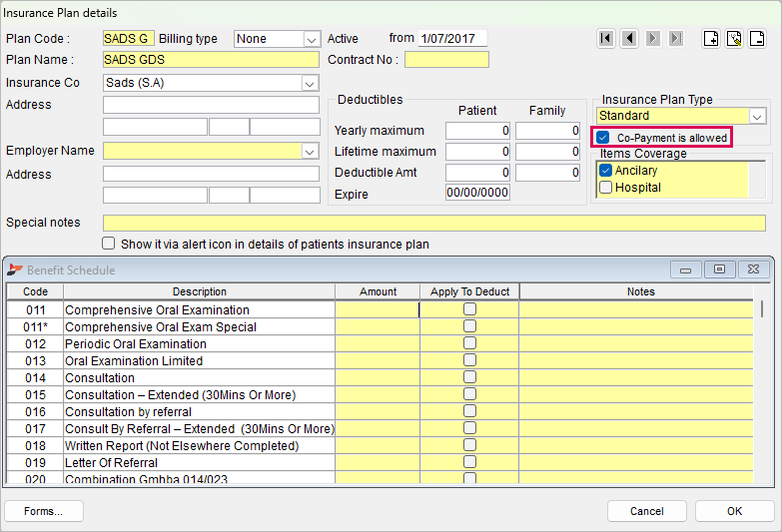The width and height of the screenshot is (782, 532).
Task: Go to the first insurance plan record
Action: (606, 38)
